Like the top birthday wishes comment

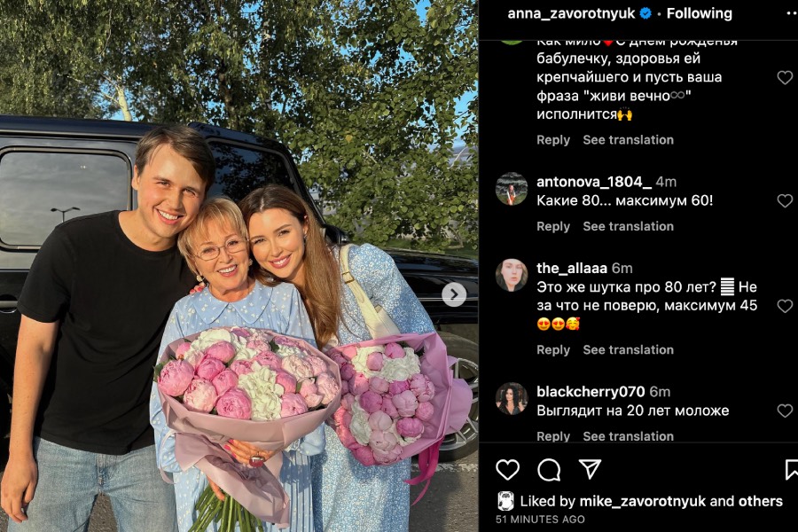click(x=785, y=77)
